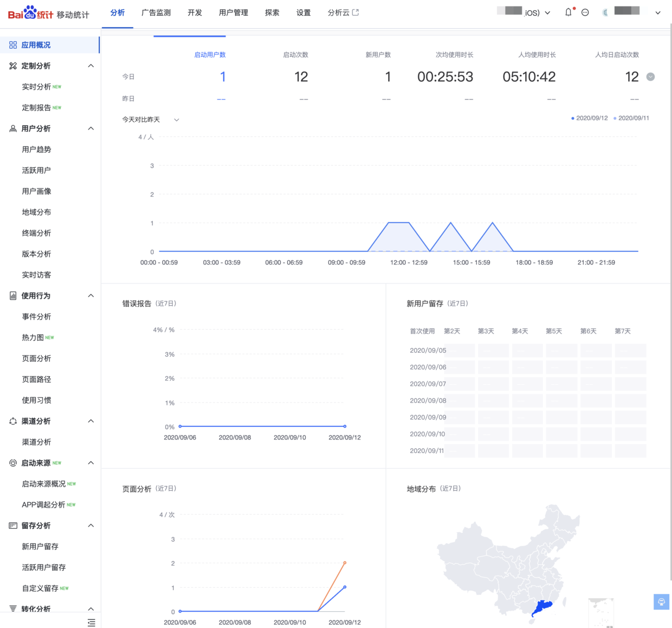Screen dimensions: 672x628
Task: Click the 用户分析 person icon
Action: point(13,128)
